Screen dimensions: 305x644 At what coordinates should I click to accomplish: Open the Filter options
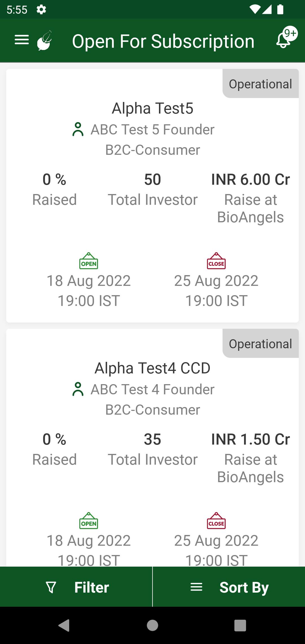pos(76,587)
